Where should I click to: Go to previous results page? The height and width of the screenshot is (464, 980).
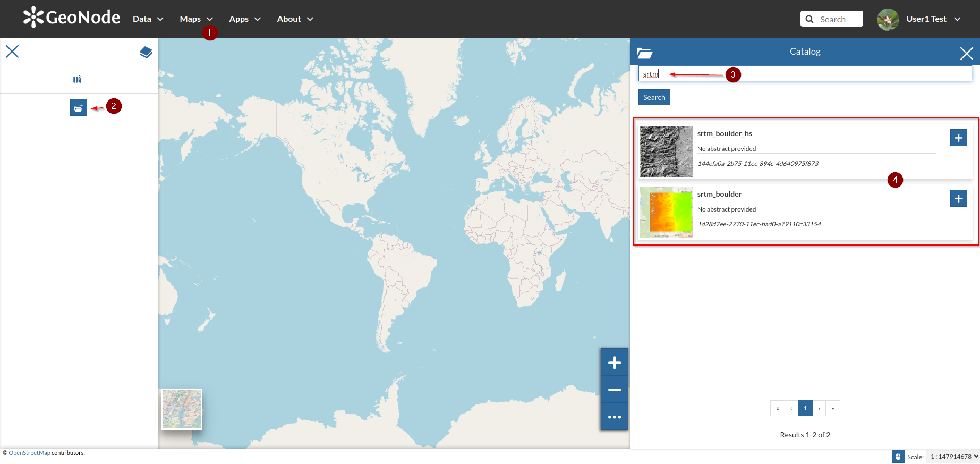(x=791, y=408)
